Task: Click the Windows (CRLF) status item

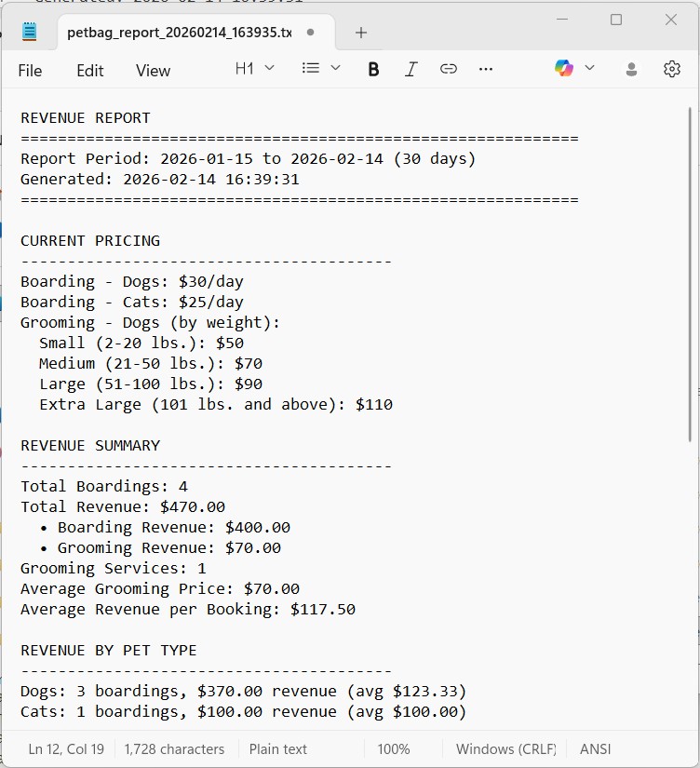Action: point(504,748)
